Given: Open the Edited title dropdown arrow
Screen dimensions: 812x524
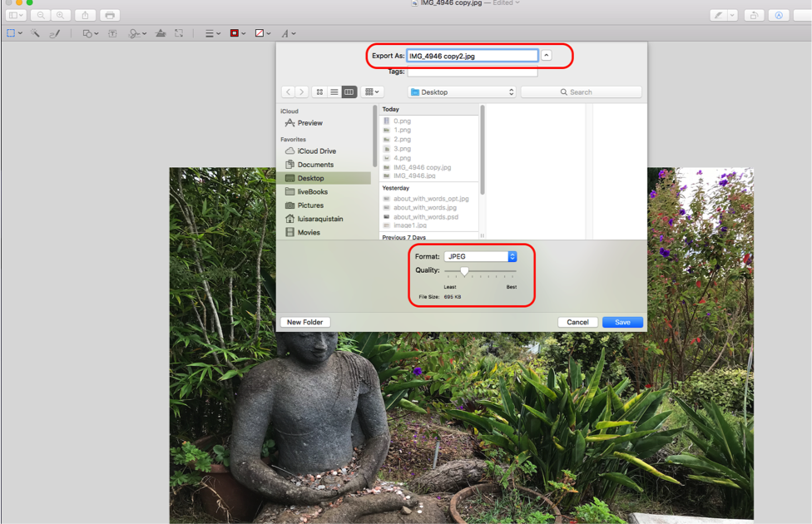Looking at the screenshot, I should point(517,2).
